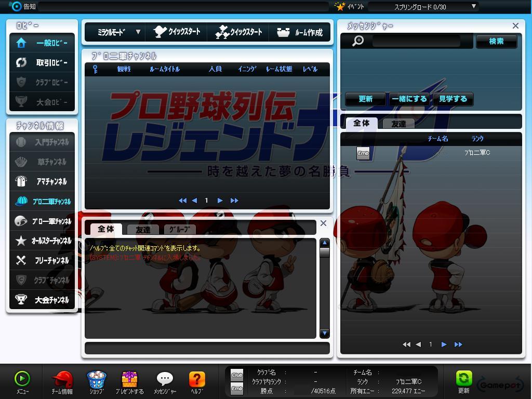The width and height of the screenshot is (532, 399).
Task: Switch chat to 友達 tab
Action: (143, 230)
